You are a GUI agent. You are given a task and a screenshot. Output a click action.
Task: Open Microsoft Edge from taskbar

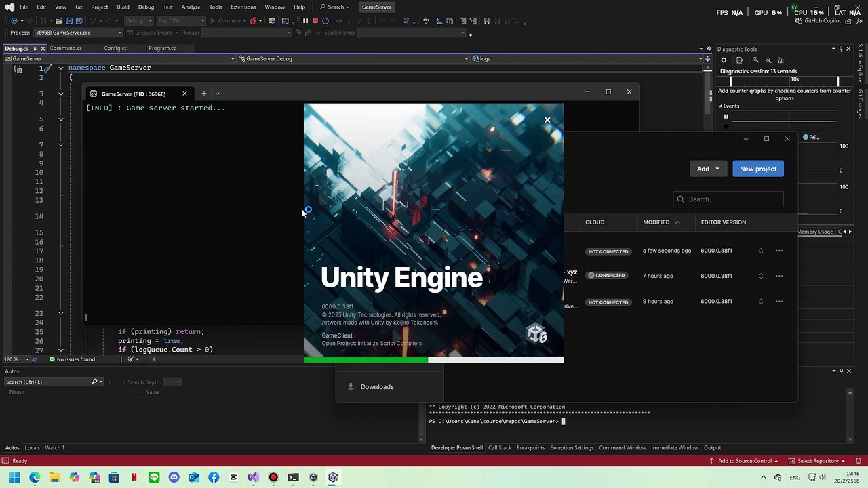(35, 477)
